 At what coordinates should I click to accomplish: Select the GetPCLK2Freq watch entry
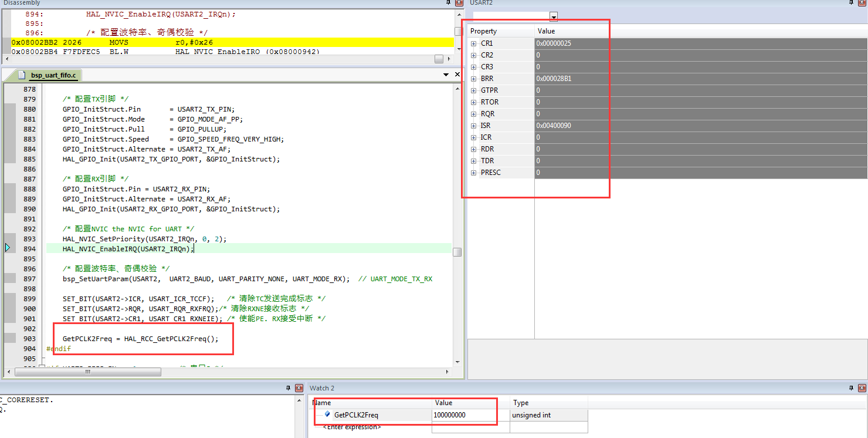pyautogui.click(x=356, y=415)
